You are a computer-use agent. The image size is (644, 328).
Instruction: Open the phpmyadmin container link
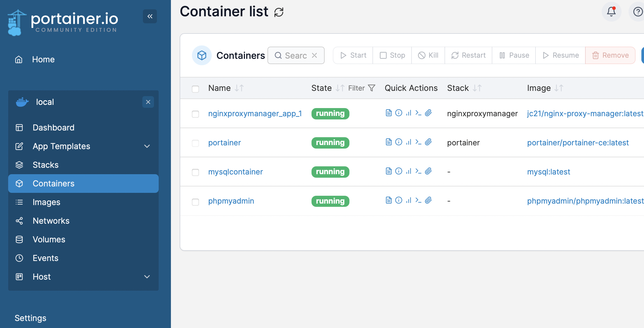tap(231, 201)
